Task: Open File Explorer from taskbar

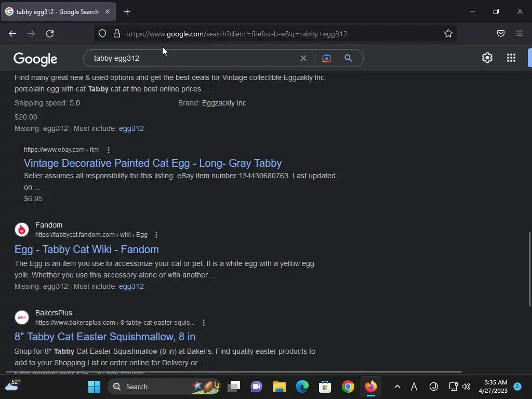Action: tap(280, 387)
